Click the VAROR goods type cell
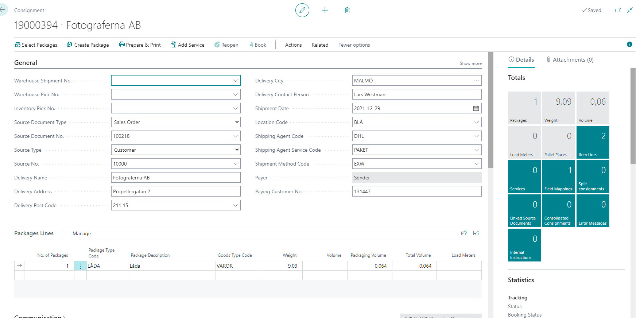 pos(237,266)
